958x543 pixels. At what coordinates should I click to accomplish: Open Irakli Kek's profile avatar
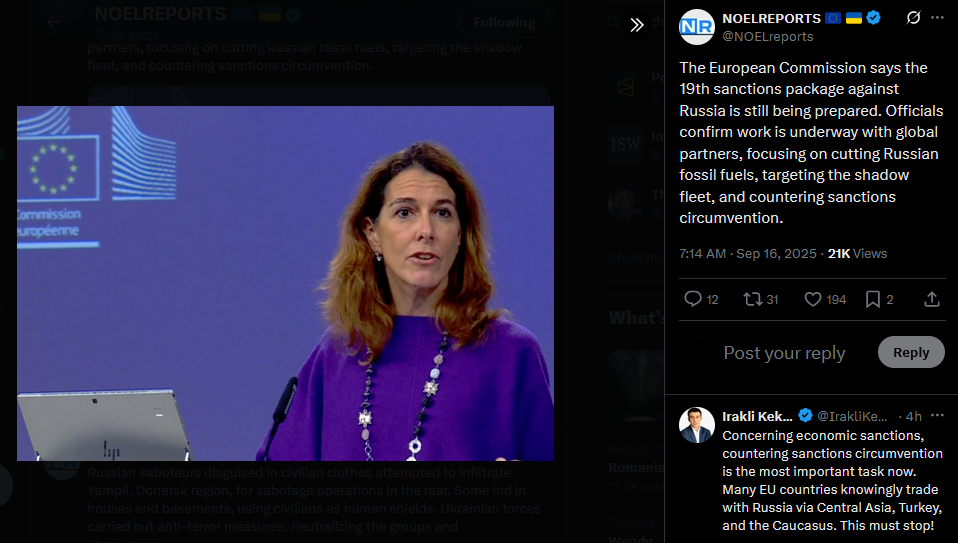(x=697, y=425)
